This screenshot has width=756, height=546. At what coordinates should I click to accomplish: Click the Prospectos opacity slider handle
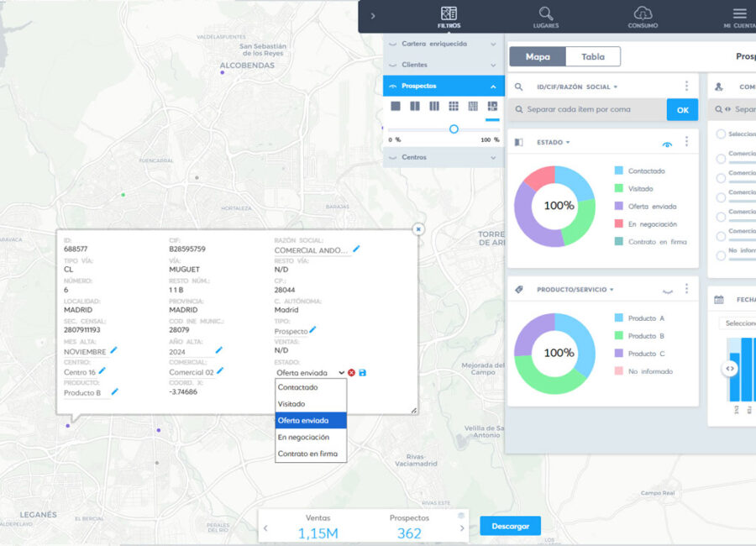coord(454,129)
